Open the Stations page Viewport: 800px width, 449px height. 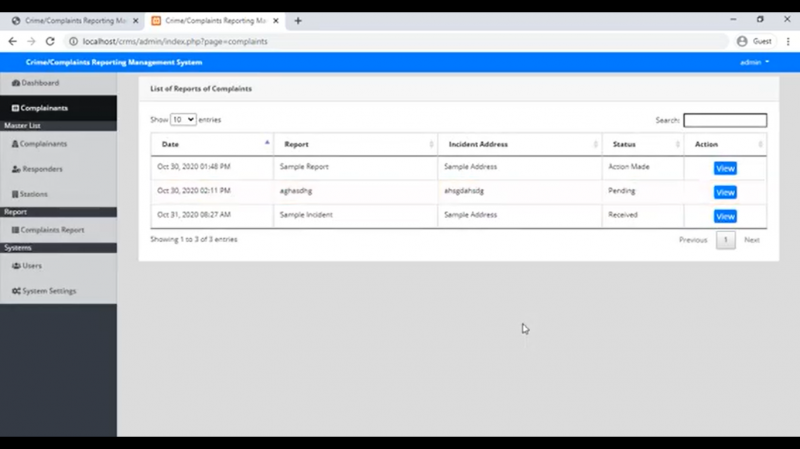point(58,194)
